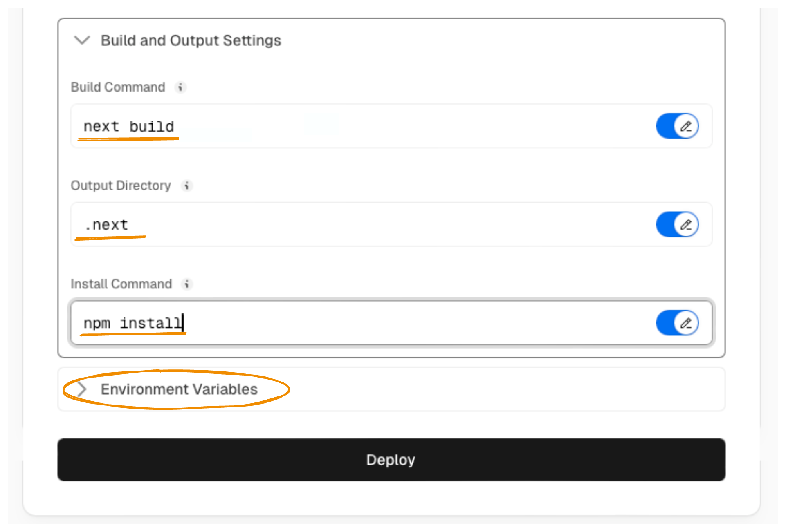This screenshot has width=786, height=532.
Task: Click the Build Command label
Action: pos(118,87)
